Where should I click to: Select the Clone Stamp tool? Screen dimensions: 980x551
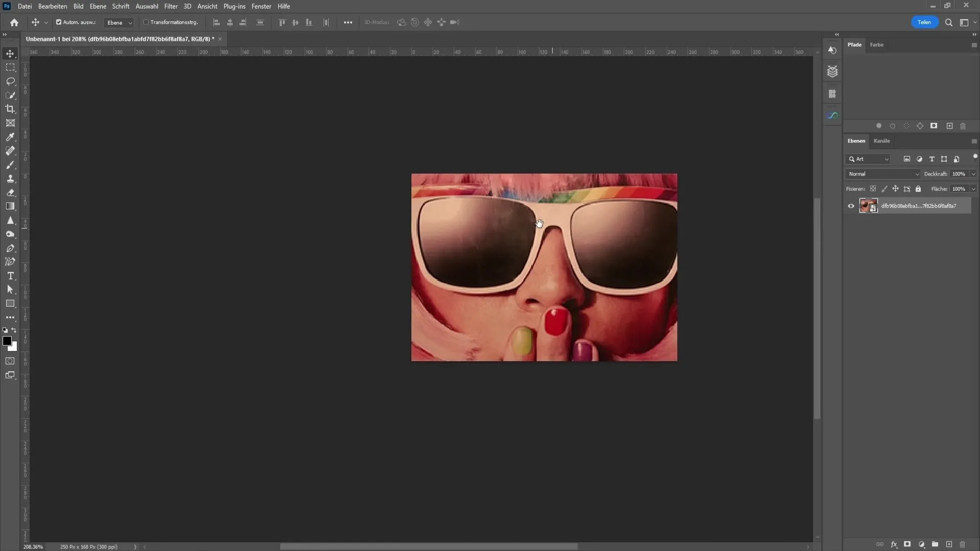[10, 178]
